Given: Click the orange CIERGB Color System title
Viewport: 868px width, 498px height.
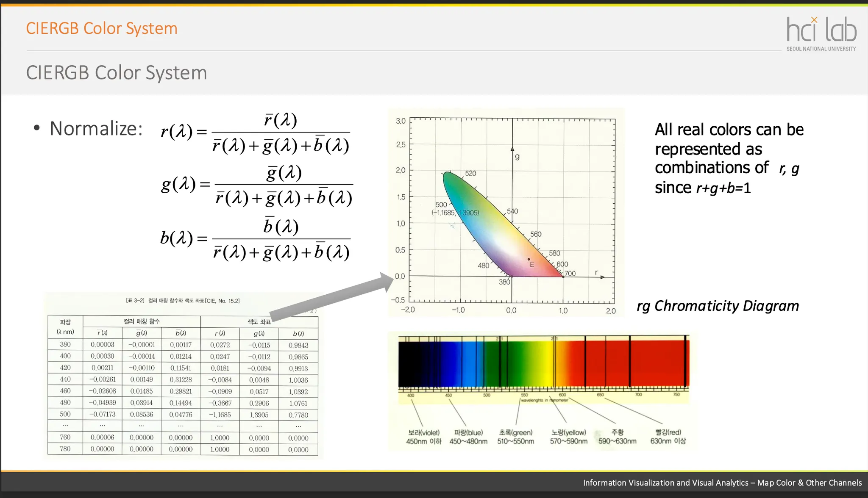Looking at the screenshot, I should [x=102, y=28].
